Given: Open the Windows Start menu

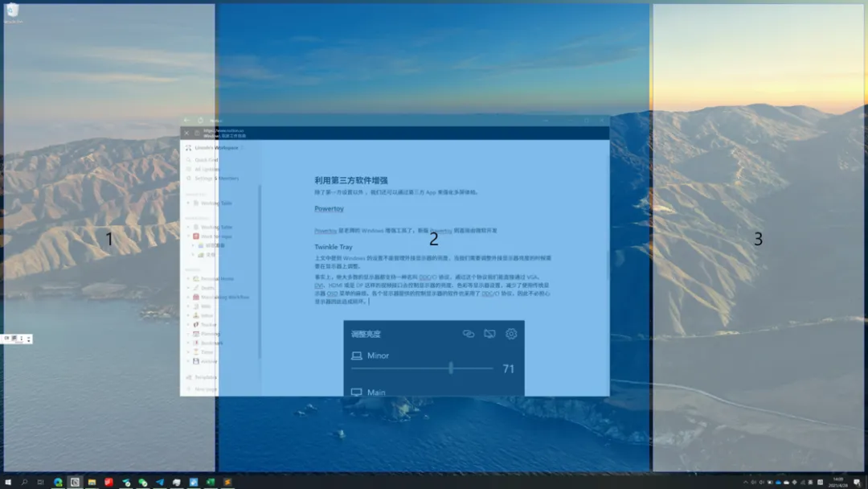Looking at the screenshot, I should [9, 483].
